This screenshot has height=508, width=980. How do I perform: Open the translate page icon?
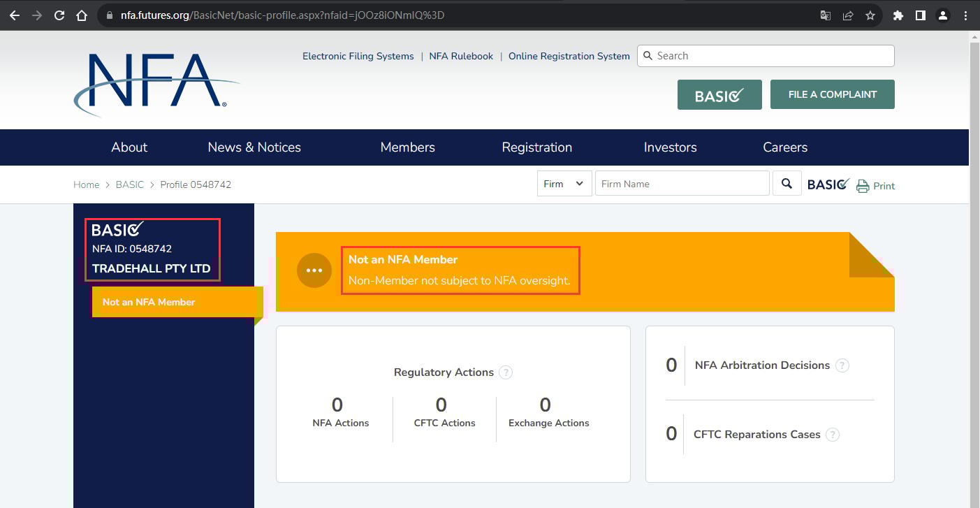[x=826, y=15]
